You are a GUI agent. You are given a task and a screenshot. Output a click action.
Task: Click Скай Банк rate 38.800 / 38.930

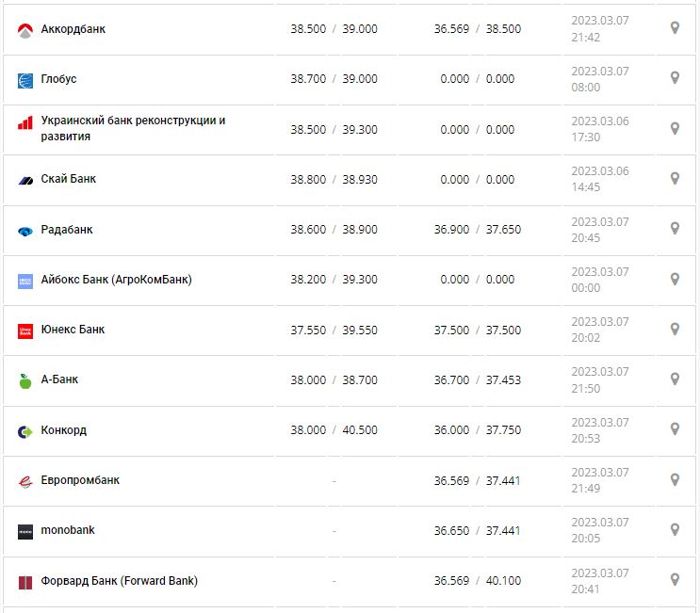(x=334, y=179)
